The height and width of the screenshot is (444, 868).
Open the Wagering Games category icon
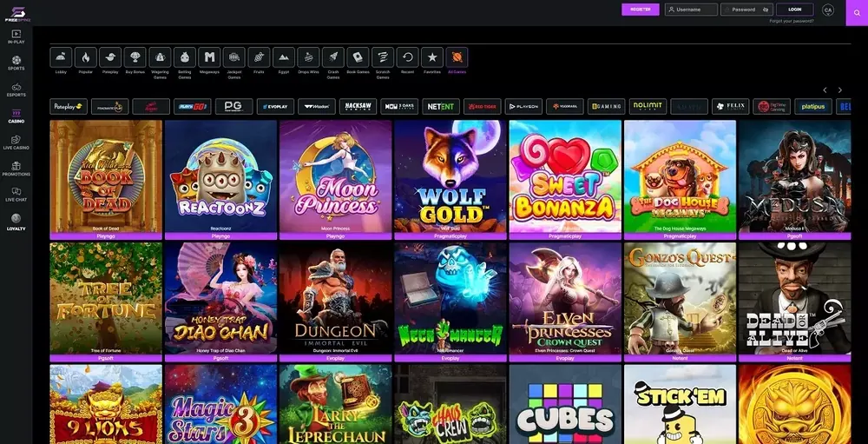point(160,57)
